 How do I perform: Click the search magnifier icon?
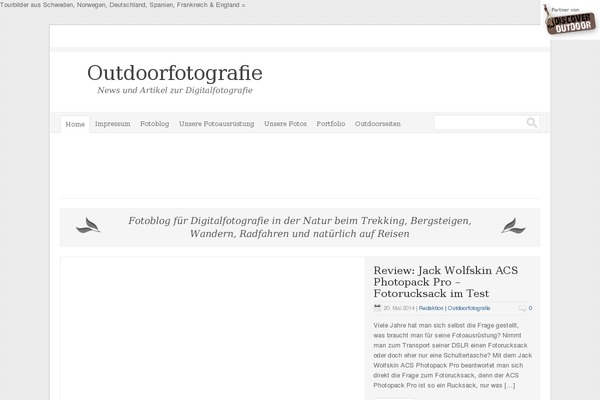click(x=532, y=123)
